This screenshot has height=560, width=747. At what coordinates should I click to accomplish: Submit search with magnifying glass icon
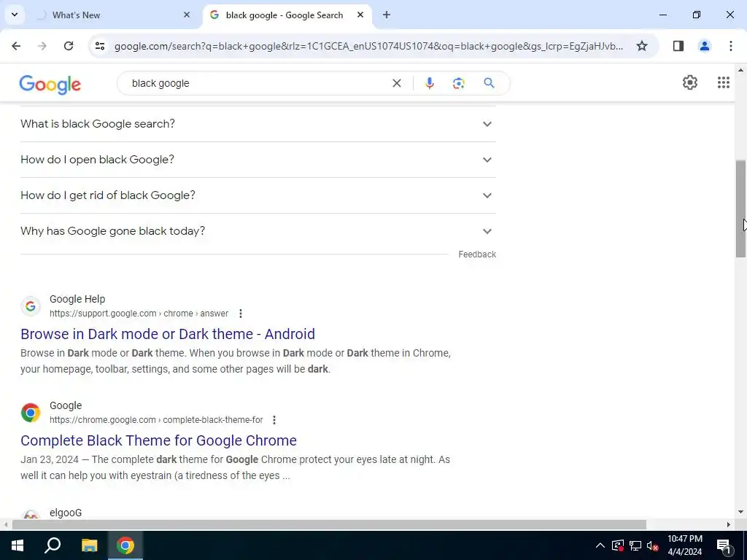(489, 83)
